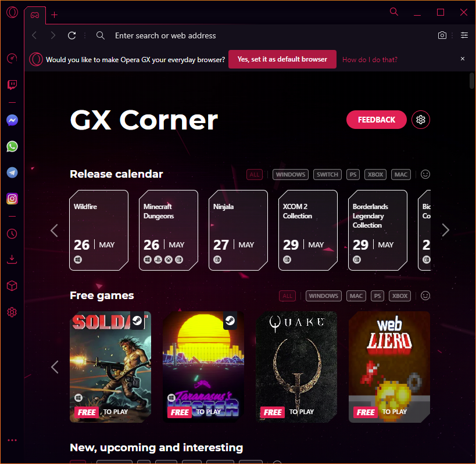This screenshot has width=476, height=464.
Task: Open Borderlands Legendary Collection card
Action: coord(378,230)
